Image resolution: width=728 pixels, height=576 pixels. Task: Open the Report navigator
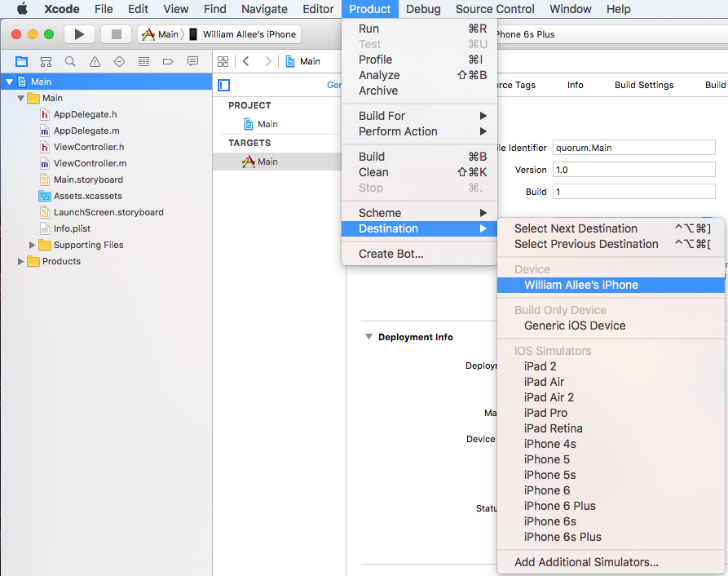pos(192,61)
